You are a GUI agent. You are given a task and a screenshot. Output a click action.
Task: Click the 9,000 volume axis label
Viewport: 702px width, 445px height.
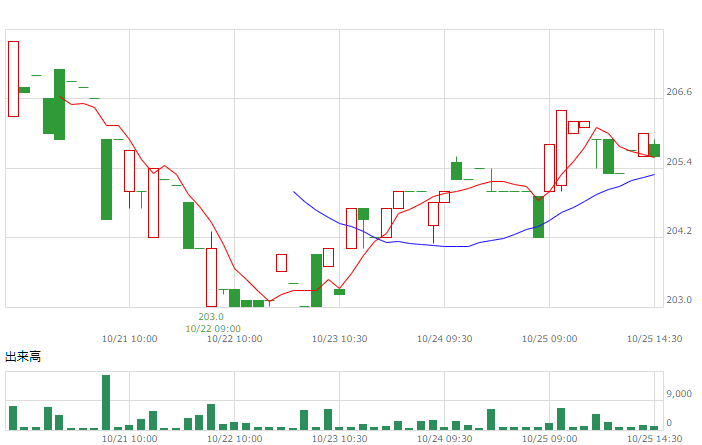(x=679, y=394)
